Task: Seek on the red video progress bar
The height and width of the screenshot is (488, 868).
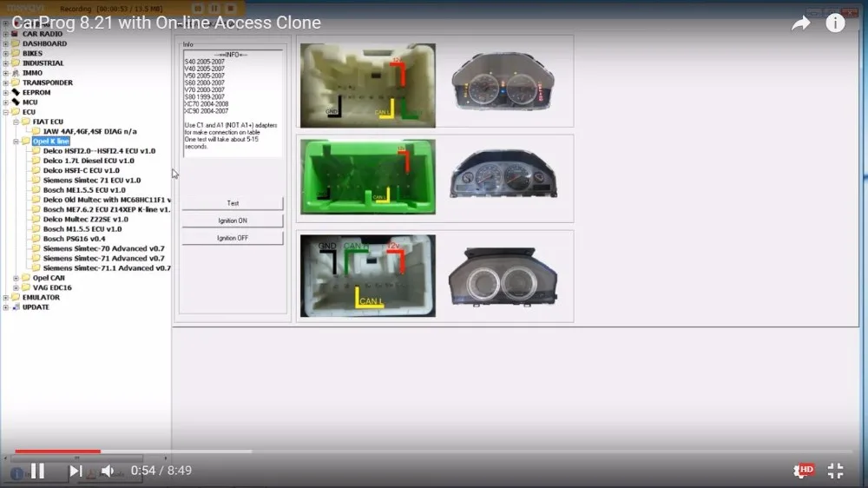Action: click(57, 452)
